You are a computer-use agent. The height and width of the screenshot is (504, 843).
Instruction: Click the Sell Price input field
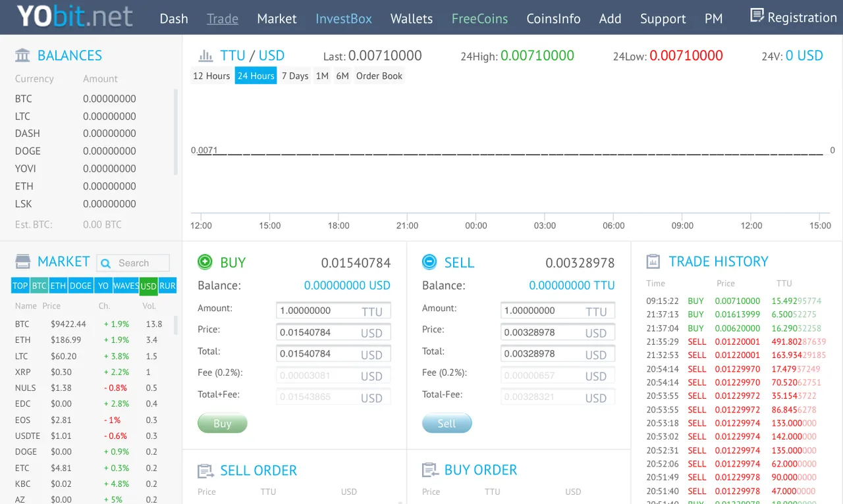[558, 332]
